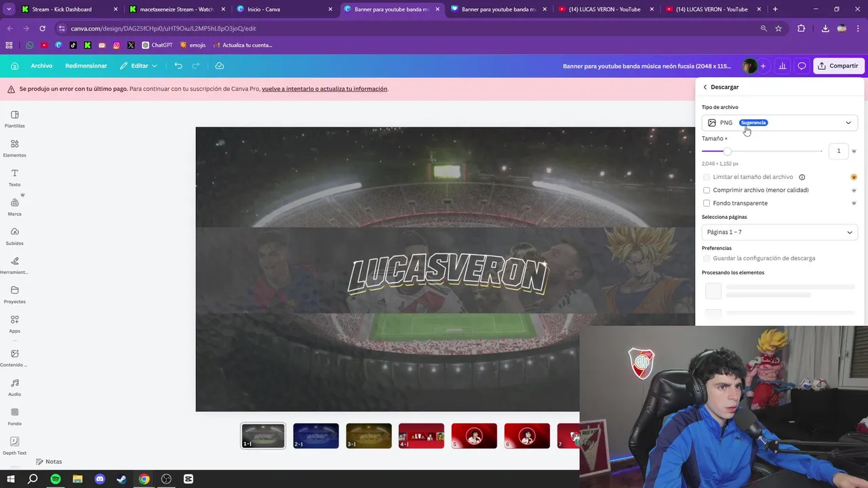Click the browser address bar
This screenshot has width=868, height=488.
click(407, 28)
